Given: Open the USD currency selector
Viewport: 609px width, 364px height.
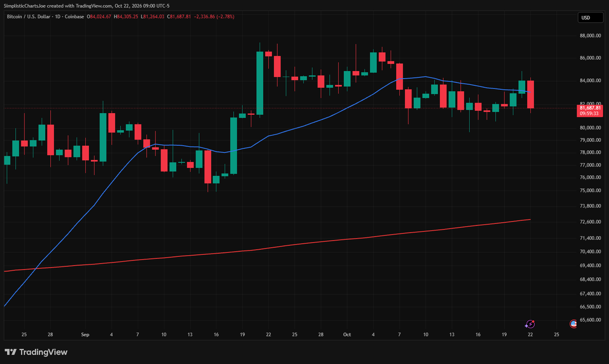Looking at the screenshot, I should click(590, 17).
